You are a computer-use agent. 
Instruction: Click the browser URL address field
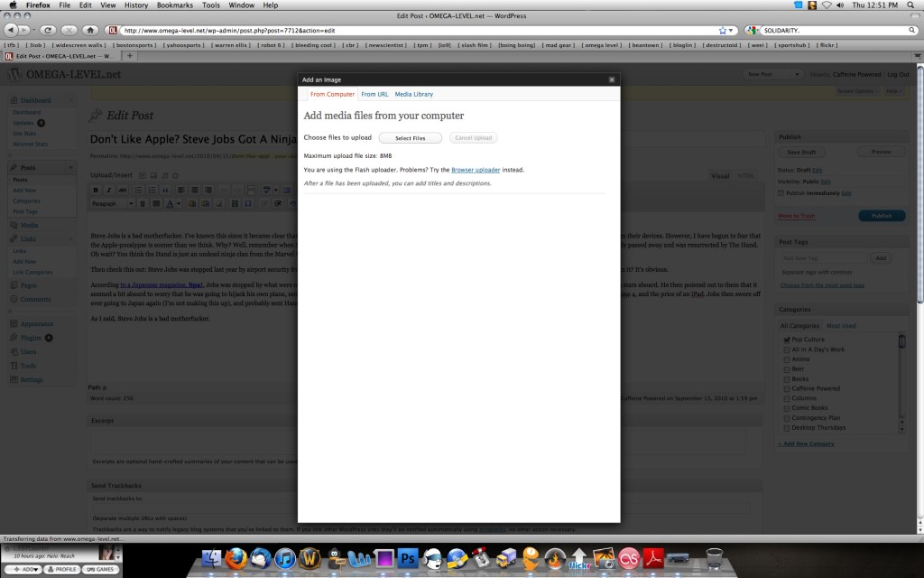pos(420,30)
